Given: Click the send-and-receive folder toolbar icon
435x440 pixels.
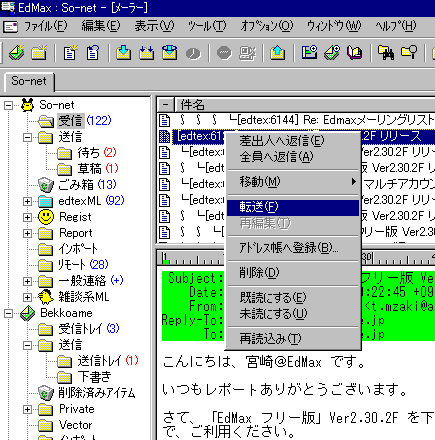Looking at the screenshot, I should pos(170,53).
